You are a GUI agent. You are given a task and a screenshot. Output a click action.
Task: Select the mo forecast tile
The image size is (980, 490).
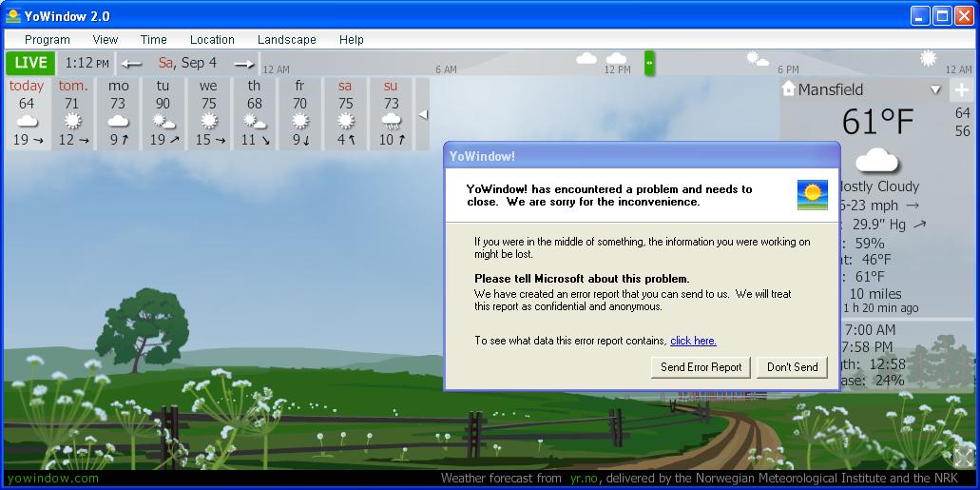[118, 113]
